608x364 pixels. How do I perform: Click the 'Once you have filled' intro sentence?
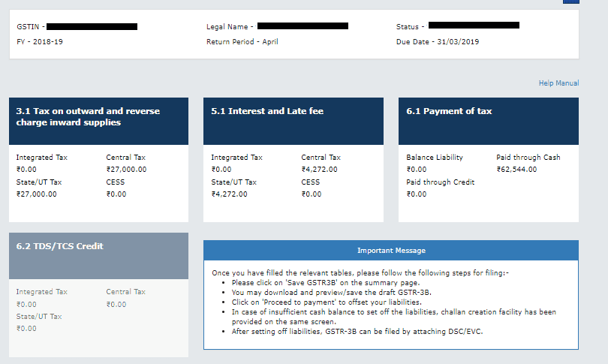tap(360, 273)
